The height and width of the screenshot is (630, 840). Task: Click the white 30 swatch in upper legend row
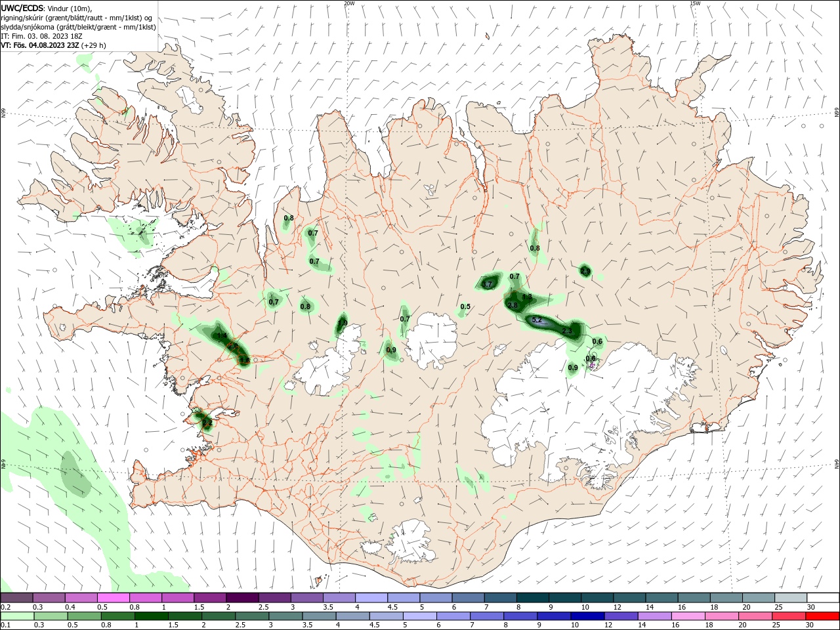[x=822, y=598]
